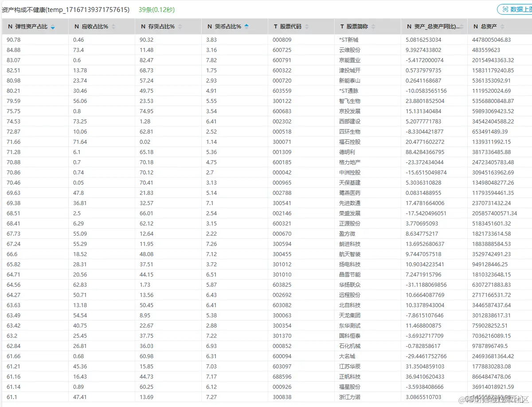Select the 石化机械 cell
The width and height of the screenshot is (532, 407).
tap(350, 346)
